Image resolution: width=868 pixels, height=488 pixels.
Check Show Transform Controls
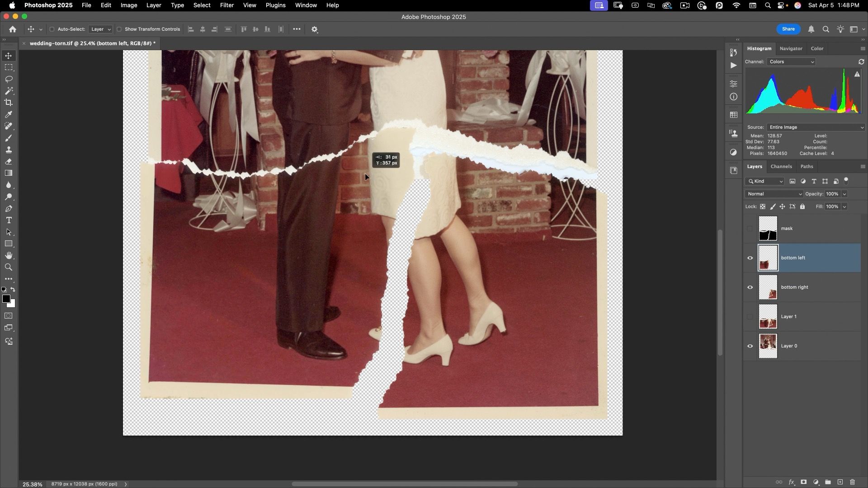click(x=119, y=29)
